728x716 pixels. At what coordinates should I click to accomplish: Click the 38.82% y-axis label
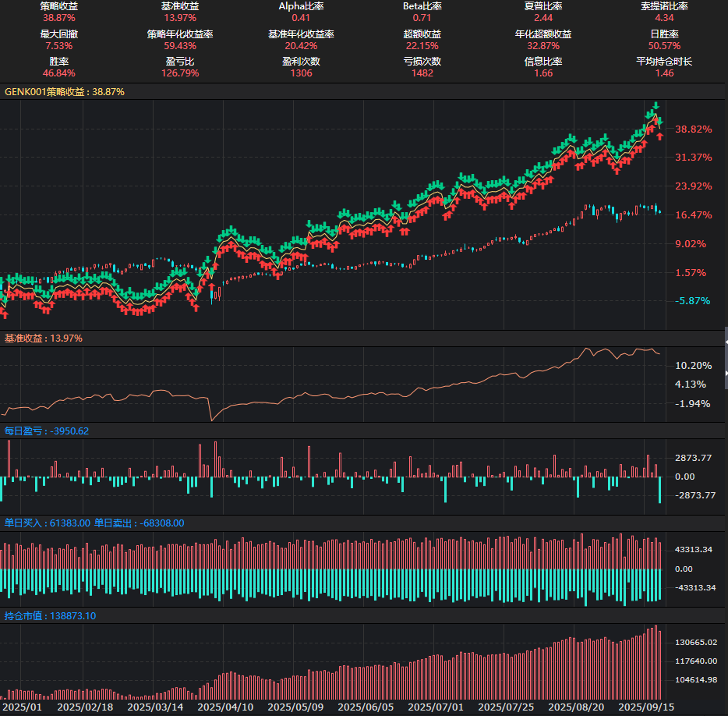tap(693, 129)
